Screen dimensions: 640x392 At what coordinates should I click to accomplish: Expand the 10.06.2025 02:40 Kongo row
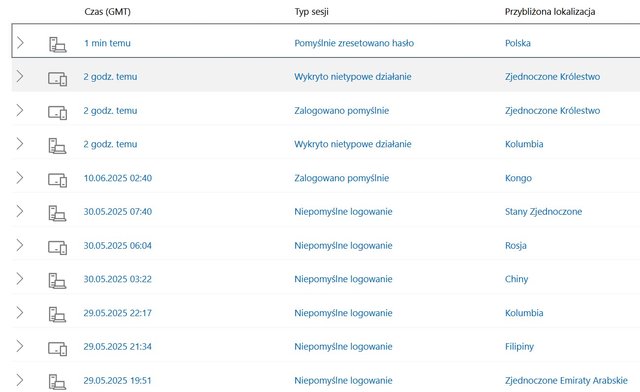(20, 177)
